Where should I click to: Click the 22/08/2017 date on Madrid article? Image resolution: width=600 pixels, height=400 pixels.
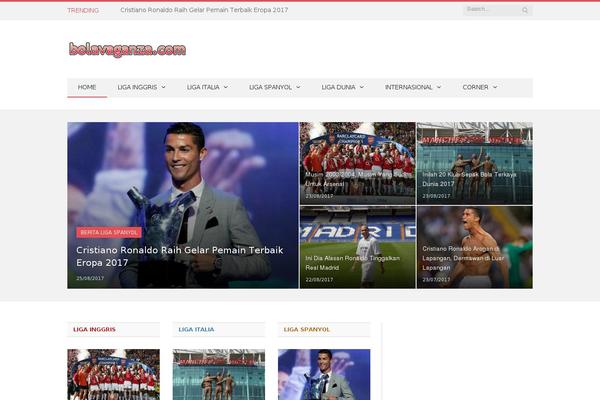pos(319,280)
